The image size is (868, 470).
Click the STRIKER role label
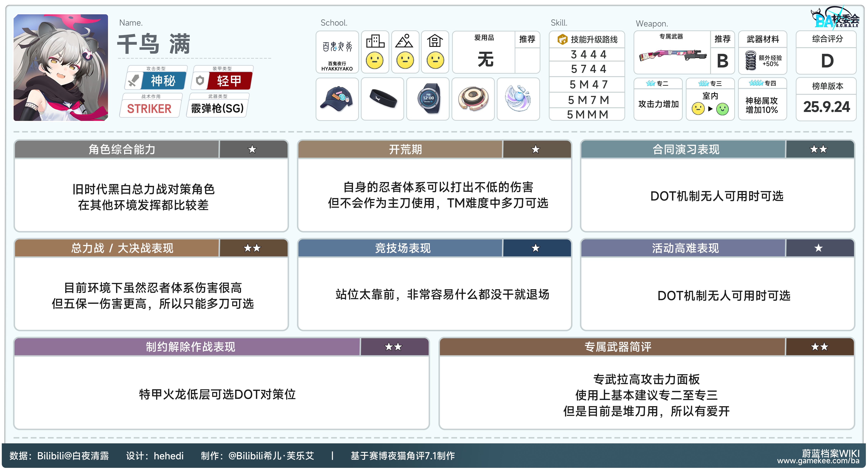click(x=149, y=109)
